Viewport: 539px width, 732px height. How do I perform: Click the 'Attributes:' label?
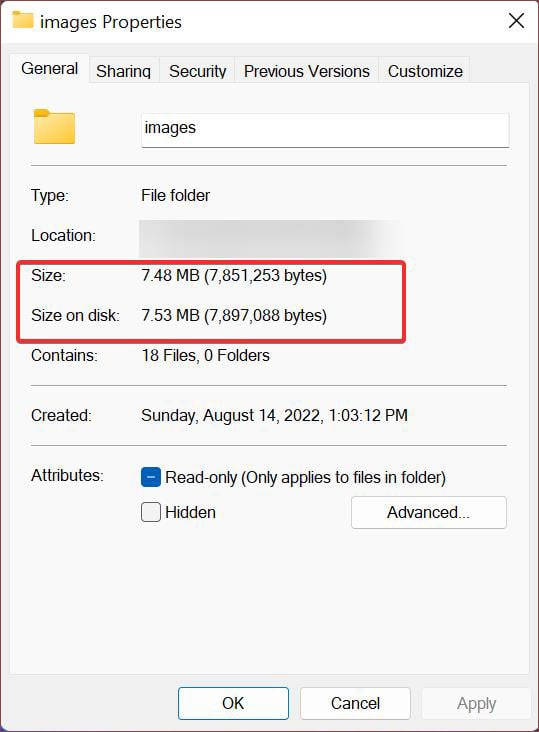(67, 475)
